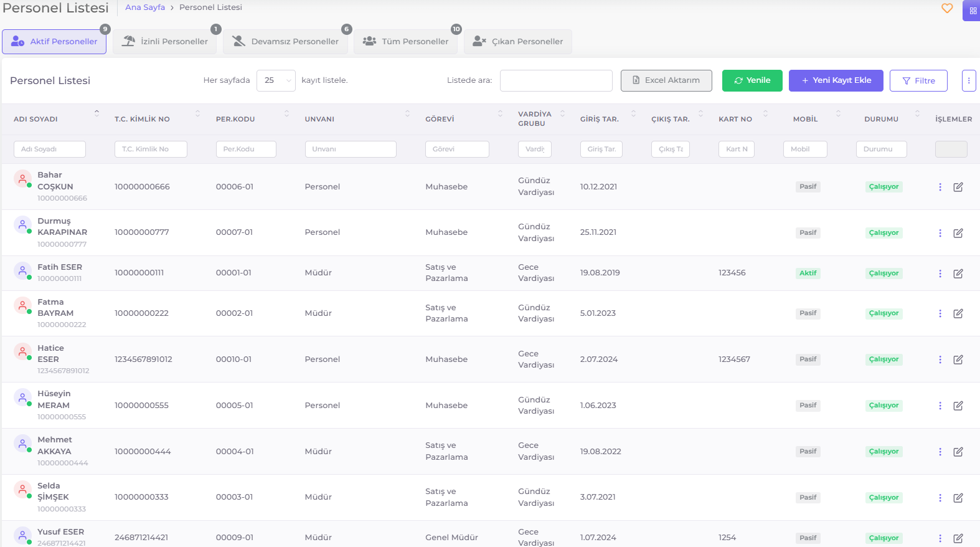Click the Excel Aktarım button
Image resolution: width=980 pixels, height=547 pixels.
click(666, 80)
